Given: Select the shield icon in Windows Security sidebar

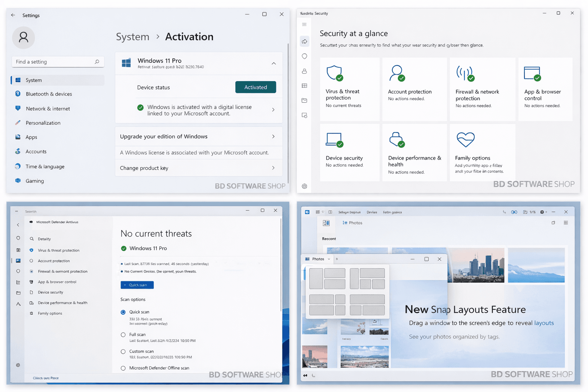Looking at the screenshot, I should tap(304, 56).
